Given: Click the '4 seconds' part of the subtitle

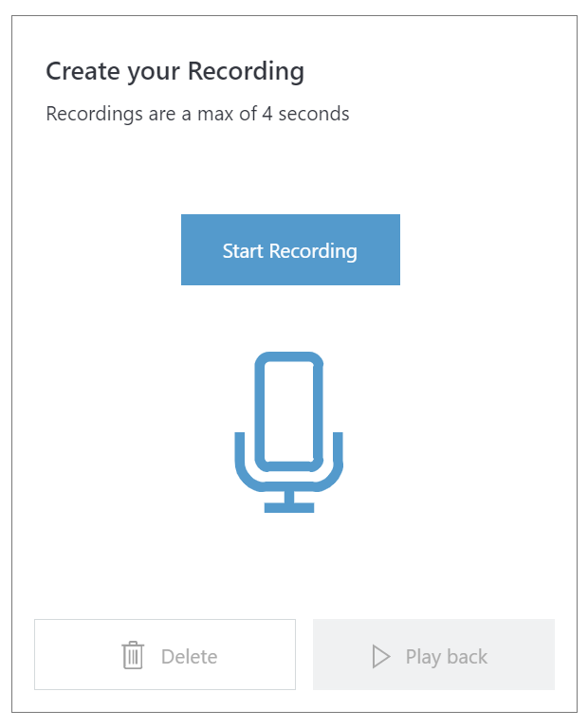Looking at the screenshot, I should pos(305,114).
